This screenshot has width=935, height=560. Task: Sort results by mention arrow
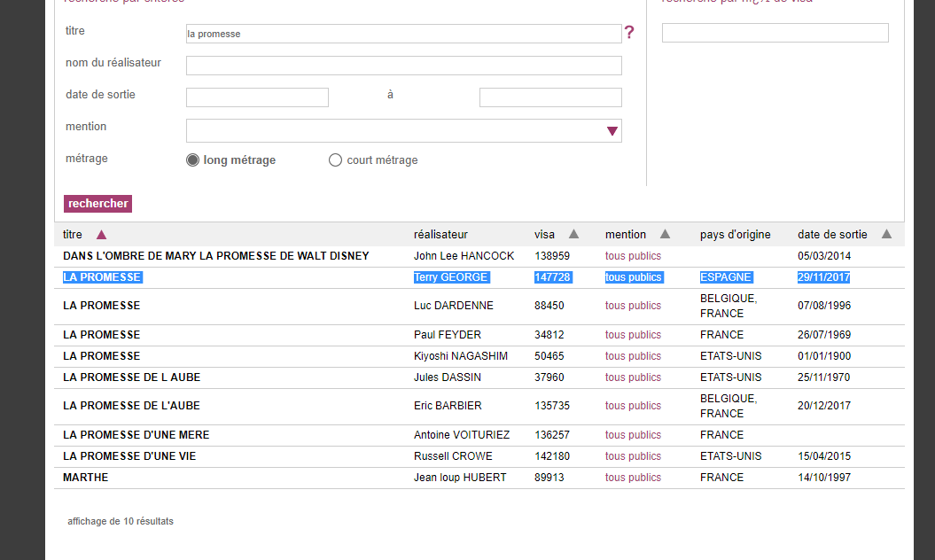coord(665,234)
